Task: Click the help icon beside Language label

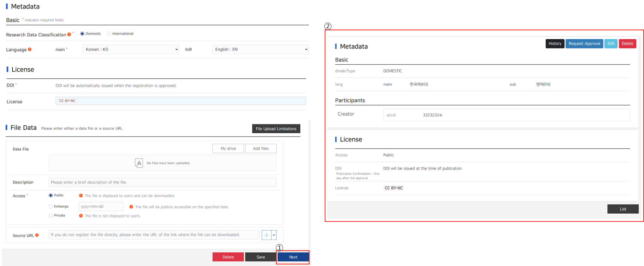Action: point(30,49)
